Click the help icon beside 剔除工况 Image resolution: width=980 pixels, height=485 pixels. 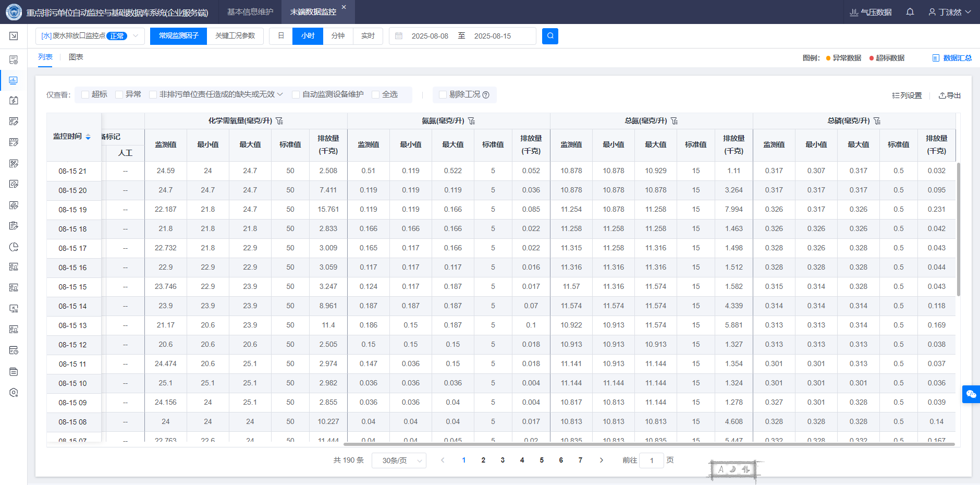[x=486, y=95]
